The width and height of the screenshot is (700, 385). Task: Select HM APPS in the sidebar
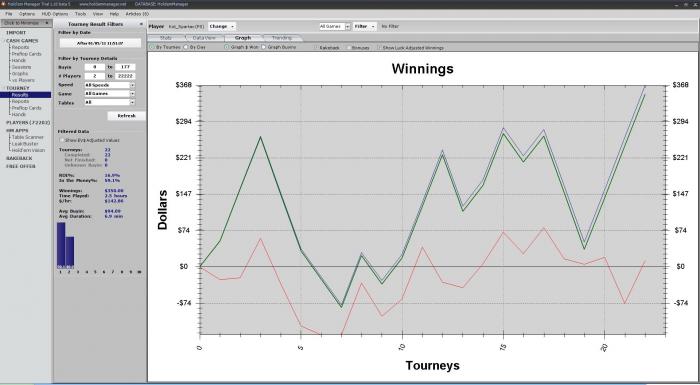coord(17,131)
